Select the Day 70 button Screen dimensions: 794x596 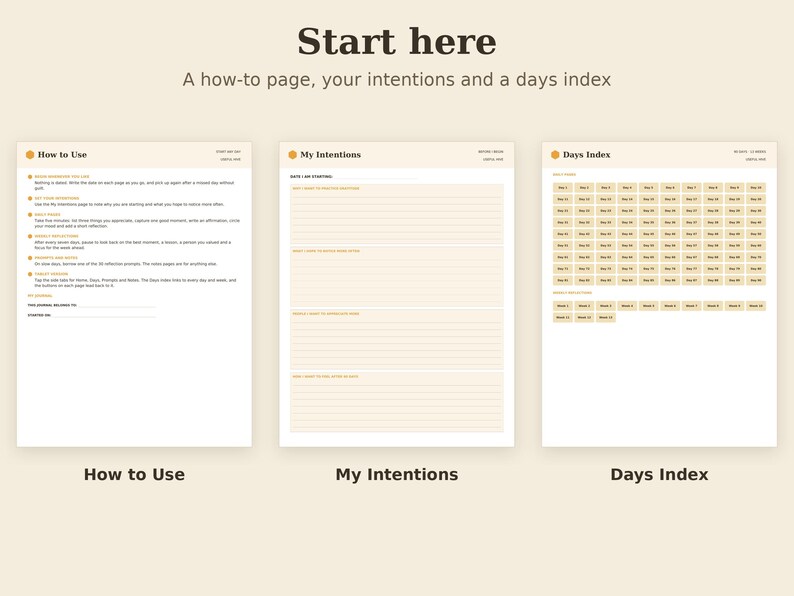point(756,257)
